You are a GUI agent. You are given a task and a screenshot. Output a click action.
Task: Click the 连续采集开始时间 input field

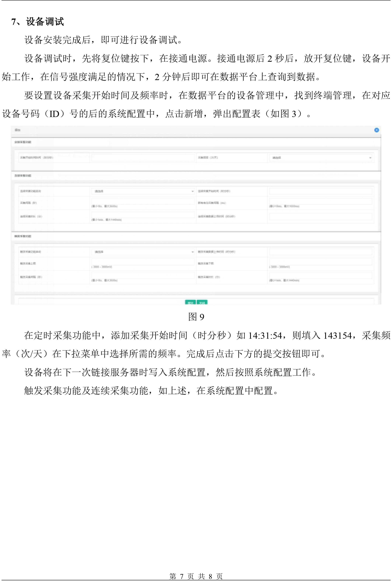point(320,191)
